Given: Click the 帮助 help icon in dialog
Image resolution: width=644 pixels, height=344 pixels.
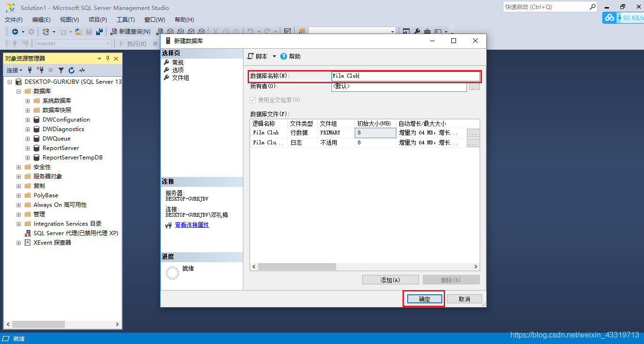Looking at the screenshot, I should 284,56.
